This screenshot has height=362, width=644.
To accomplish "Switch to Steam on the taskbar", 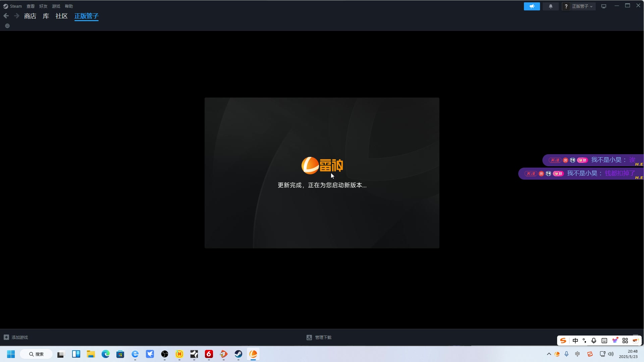I will tap(238, 354).
